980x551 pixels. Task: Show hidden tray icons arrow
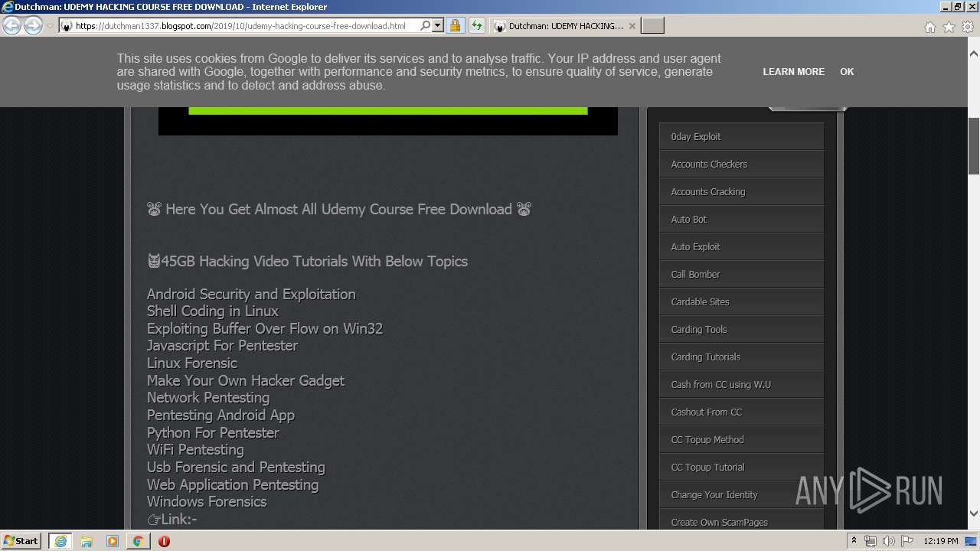pos(853,541)
